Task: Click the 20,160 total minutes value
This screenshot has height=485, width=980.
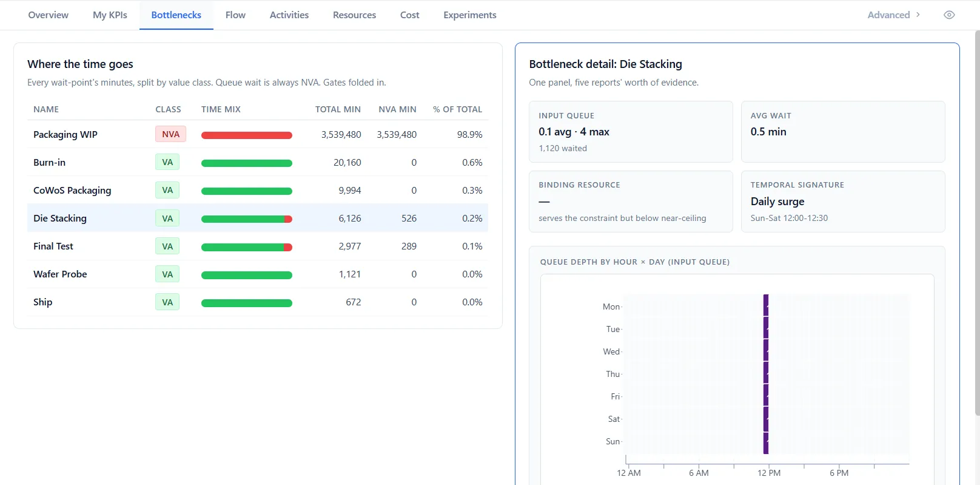Action: 347,162
